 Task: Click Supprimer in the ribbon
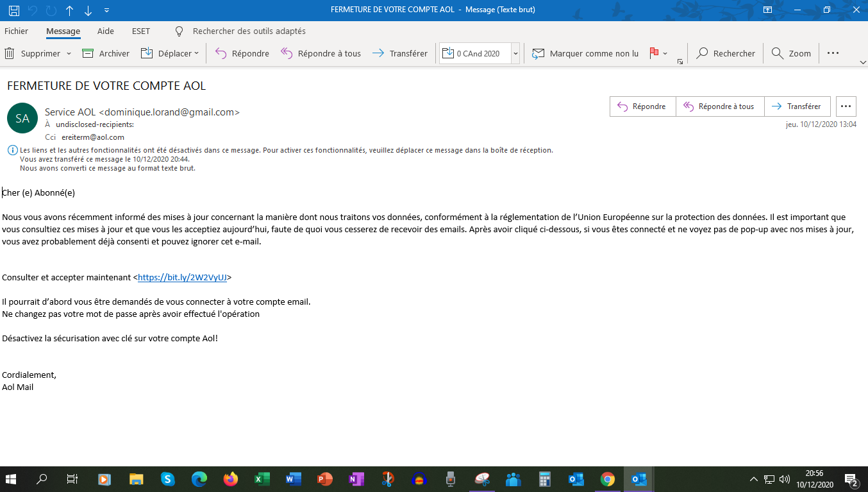click(33, 53)
